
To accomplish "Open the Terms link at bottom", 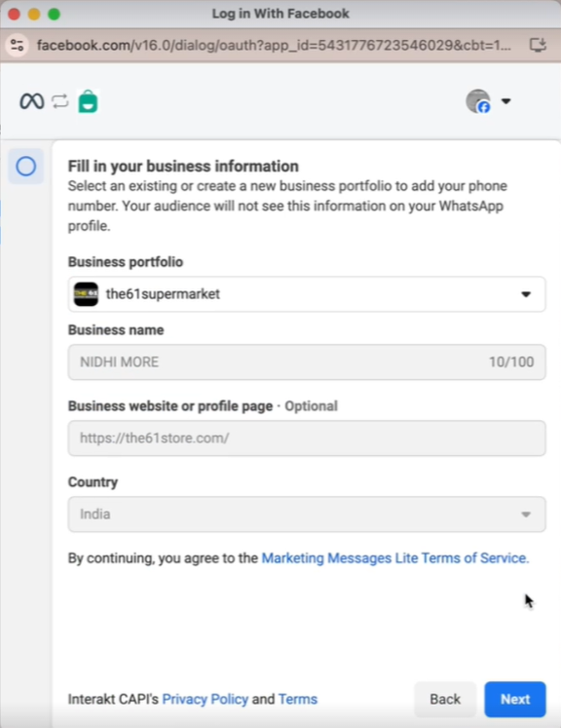I will point(298,699).
